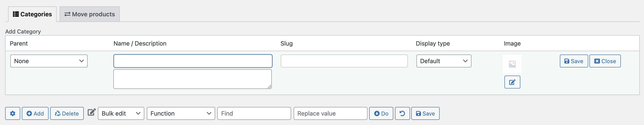Click the Add button with plus icon
The height and width of the screenshot is (125, 644).
coord(35,113)
